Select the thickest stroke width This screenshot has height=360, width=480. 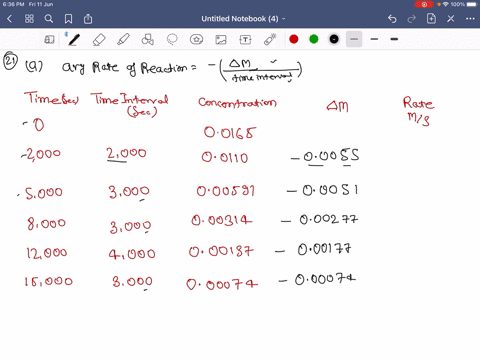pyautogui.click(x=394, y=39)
